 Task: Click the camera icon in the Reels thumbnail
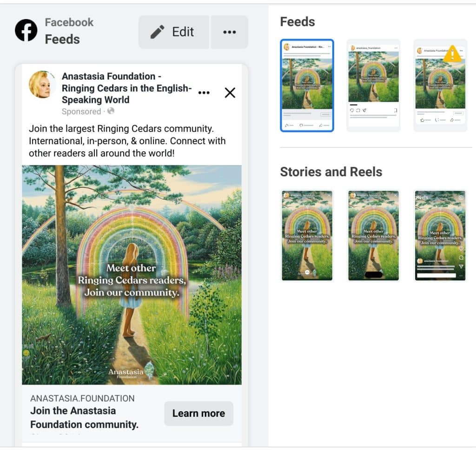click(461, 198)
